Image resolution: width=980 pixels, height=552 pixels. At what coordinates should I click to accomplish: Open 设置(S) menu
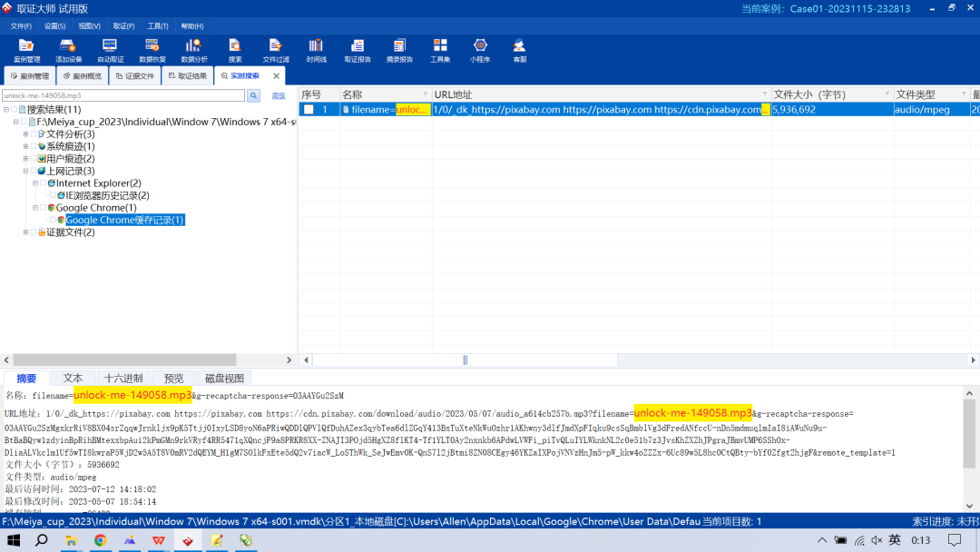click(55, 26)
